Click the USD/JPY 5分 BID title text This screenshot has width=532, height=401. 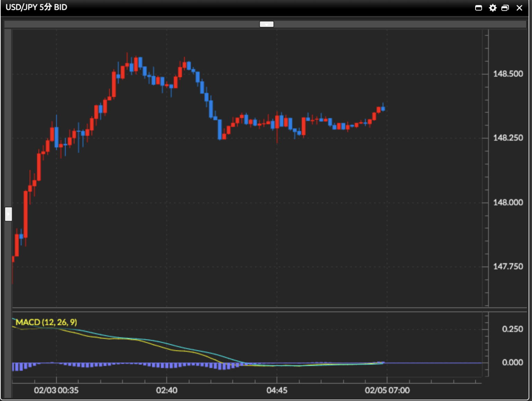pos(36,7)
